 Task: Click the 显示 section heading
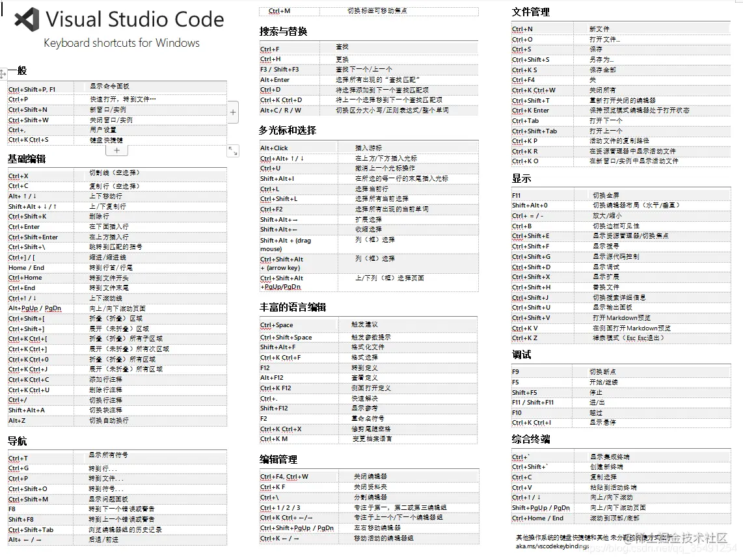click(x=521, y=179)
